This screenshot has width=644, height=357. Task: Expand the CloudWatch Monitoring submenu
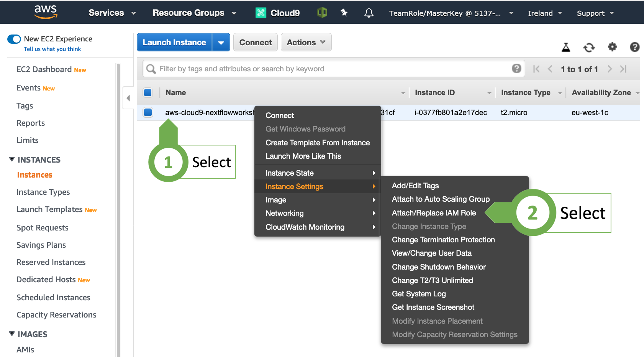[318, 227]
